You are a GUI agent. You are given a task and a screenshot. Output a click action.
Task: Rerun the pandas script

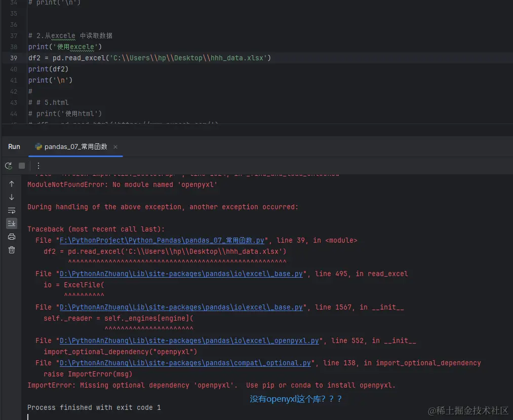9,166
